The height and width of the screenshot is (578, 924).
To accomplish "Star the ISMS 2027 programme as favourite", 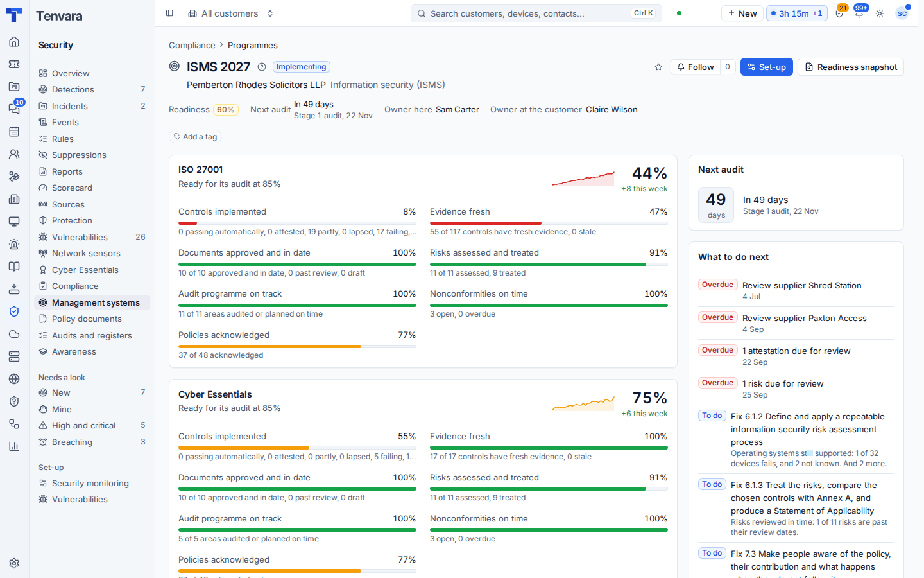I will tap(658, 67).
